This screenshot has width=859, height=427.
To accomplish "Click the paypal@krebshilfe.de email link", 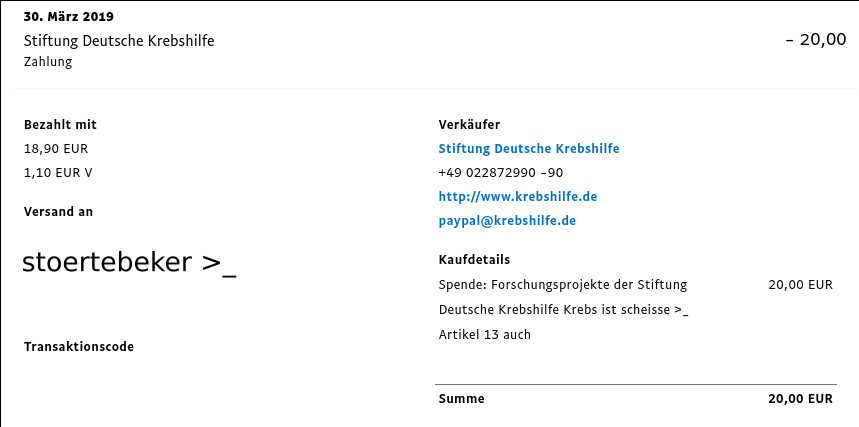I will click(507, 221).
